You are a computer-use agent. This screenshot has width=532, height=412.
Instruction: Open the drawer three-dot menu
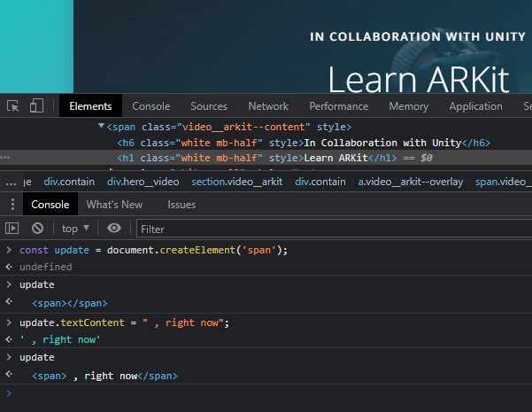point(12,204)
